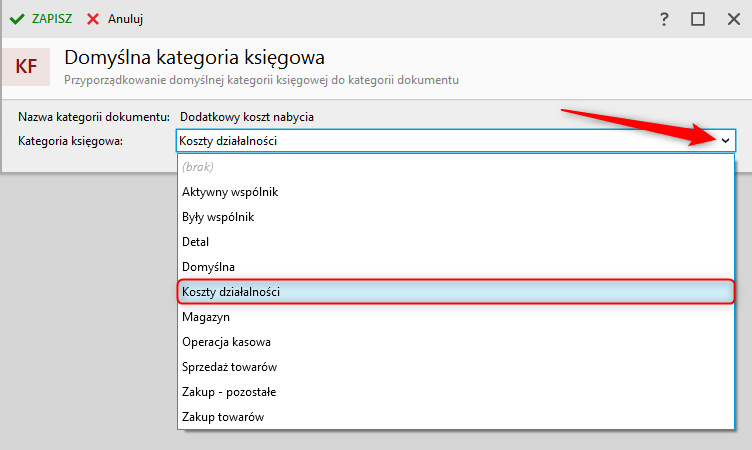Viewport: 752px width, 450px height.
Task: Collapse the Kategoria księgowa dropdown arrow
Action: [725, 141]
